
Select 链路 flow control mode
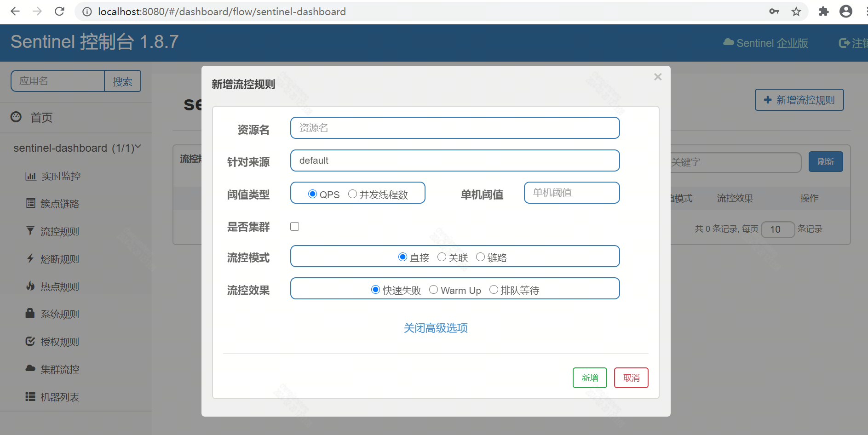click(480, 257)
